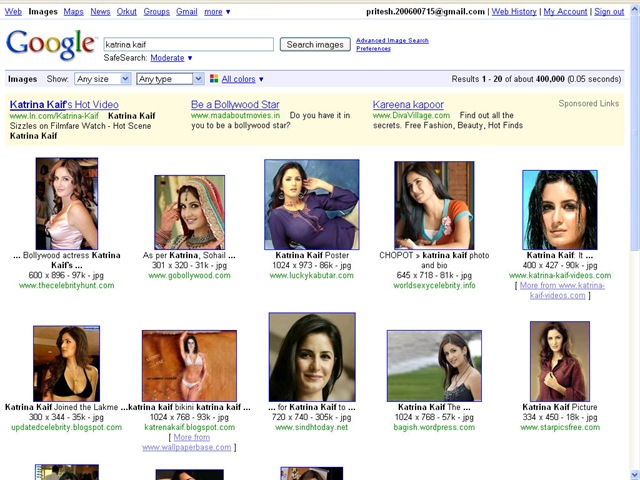
Task: Open Web History link
Action: coord(514,12)
